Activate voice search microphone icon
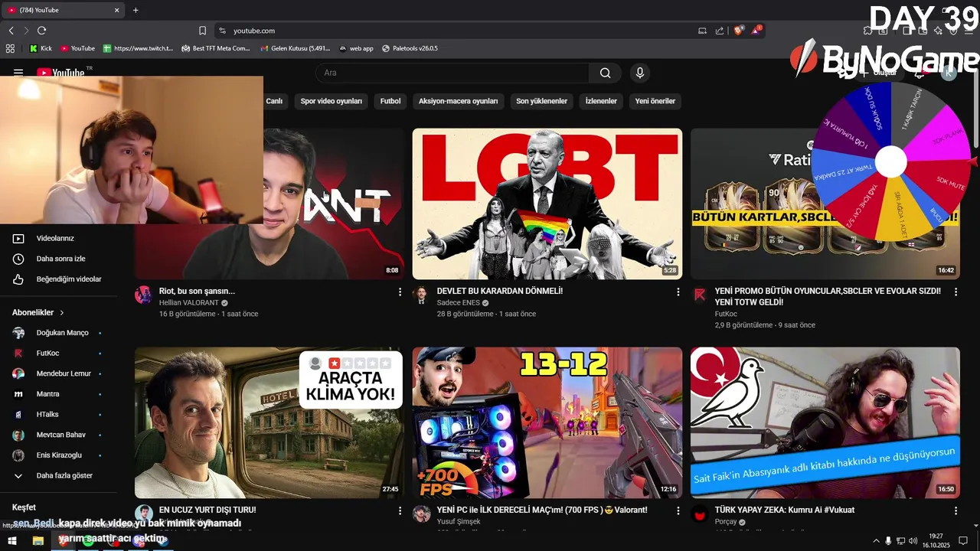The height and width of the screenshot is (551, 980). pyautogui.click(x=640, y=73)
